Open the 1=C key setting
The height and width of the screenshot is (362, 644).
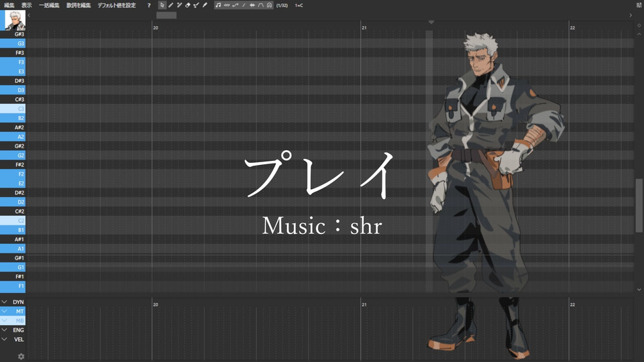pos(299,5)
